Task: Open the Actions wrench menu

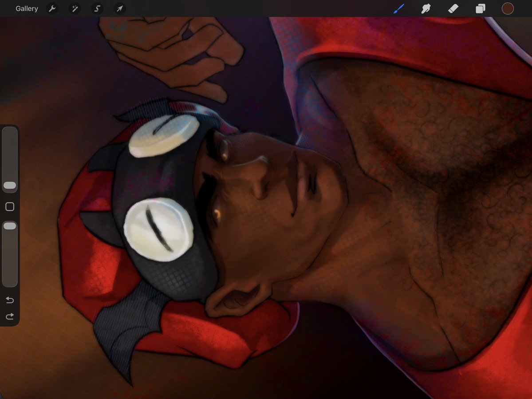Action: pos(52,8)
